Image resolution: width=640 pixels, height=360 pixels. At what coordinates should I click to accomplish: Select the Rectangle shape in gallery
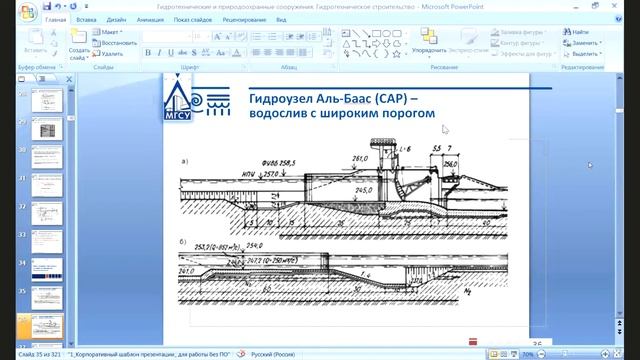pos(376,33)
